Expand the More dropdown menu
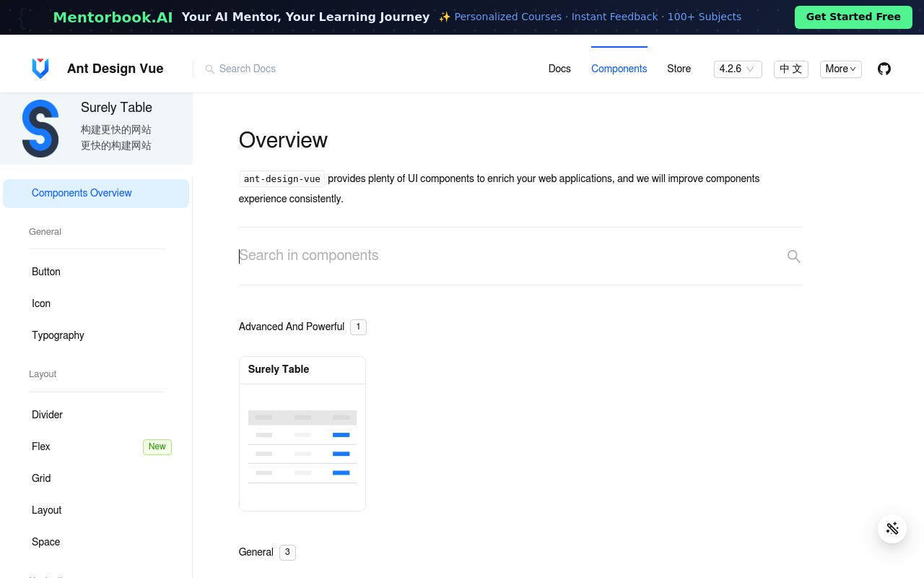The image size is (924, 578). click(840, 69)
